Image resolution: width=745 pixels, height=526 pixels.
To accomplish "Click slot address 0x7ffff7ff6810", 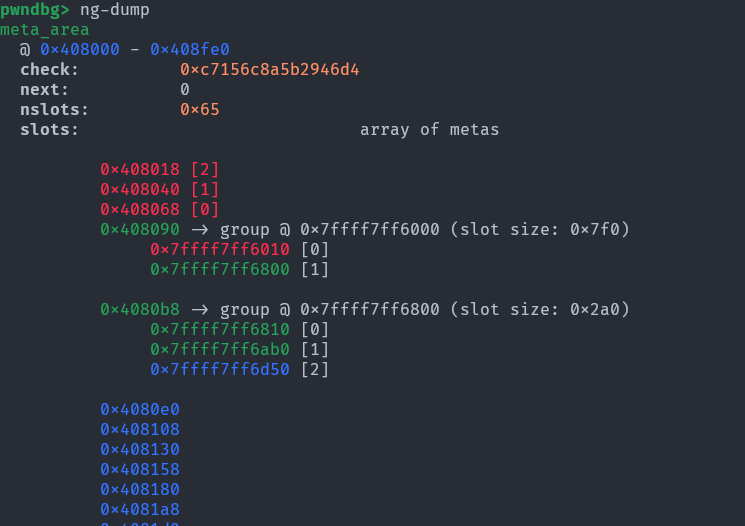I will click(220, 330).
